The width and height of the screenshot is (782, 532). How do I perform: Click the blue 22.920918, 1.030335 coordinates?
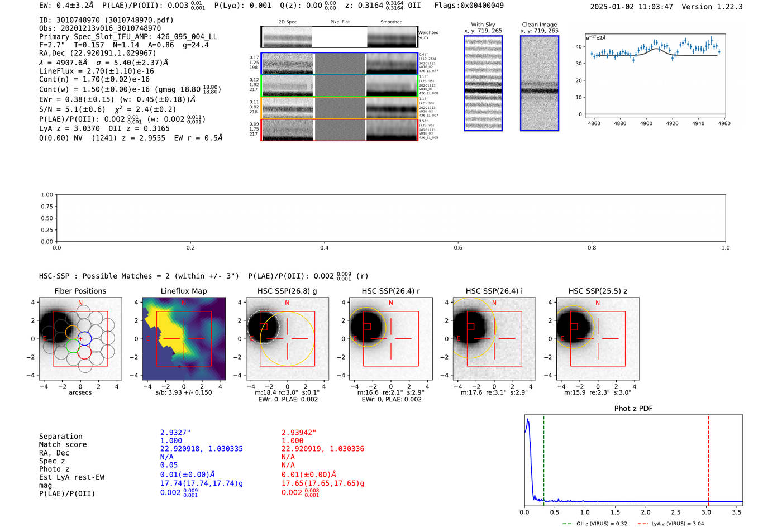tap(202, 449)
